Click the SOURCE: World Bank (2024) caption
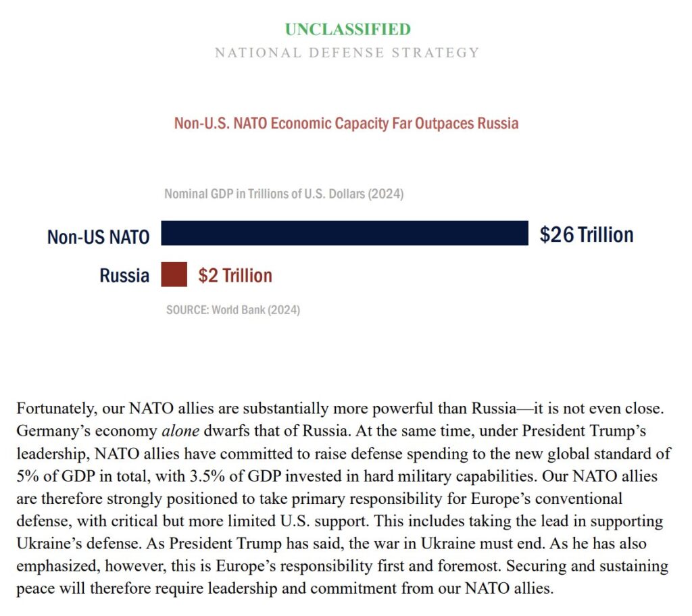The height and width of the screenshot is (616, 692). pos(233,310)
